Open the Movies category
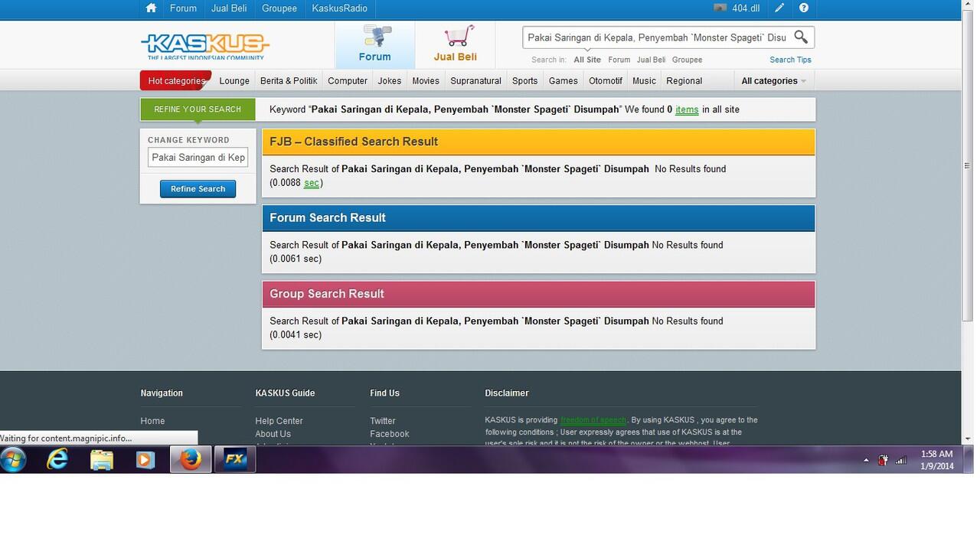 point(426,81)
